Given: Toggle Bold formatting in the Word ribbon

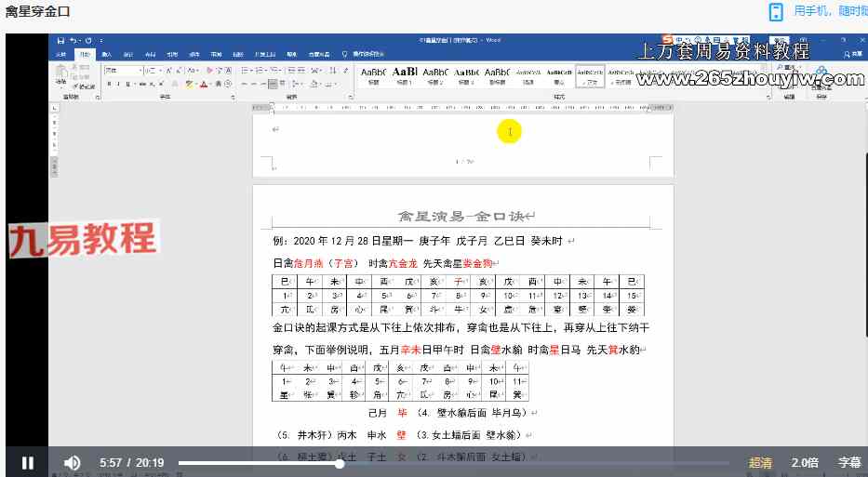Looking at the screenshot, I should (108, 84).
